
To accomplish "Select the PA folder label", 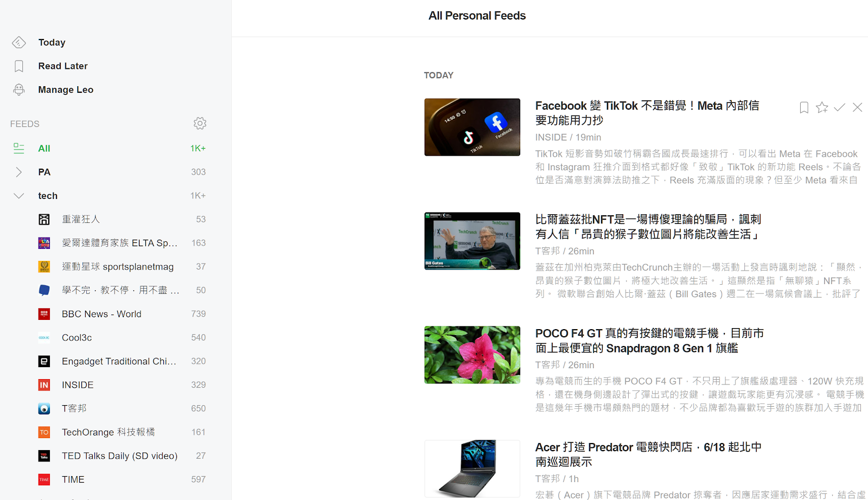I will click(44, 172).
